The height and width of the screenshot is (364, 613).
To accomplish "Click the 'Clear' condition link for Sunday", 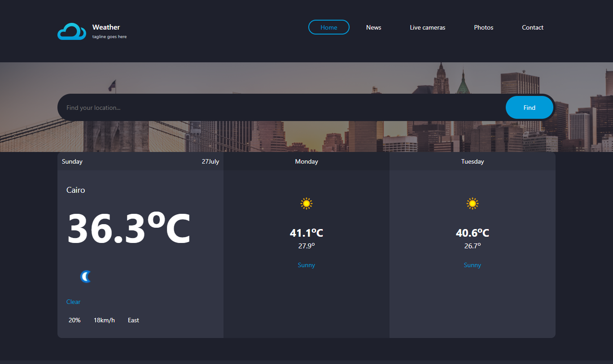I will pyautogui.click(x=73, y=302).
